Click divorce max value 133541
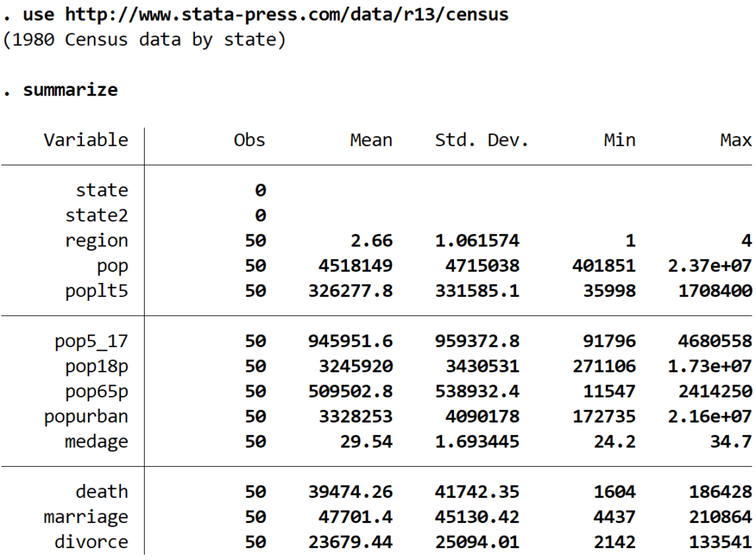This screenshot has width=756, height=560. point(721,542)
